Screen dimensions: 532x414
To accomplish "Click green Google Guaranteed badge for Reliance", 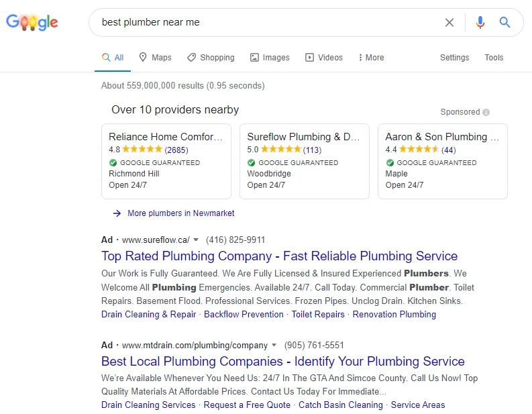I will click(113, 163).
